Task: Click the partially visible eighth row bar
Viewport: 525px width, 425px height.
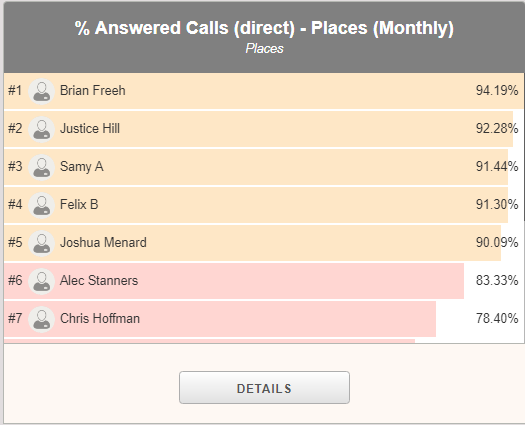Action: [210, 341]
